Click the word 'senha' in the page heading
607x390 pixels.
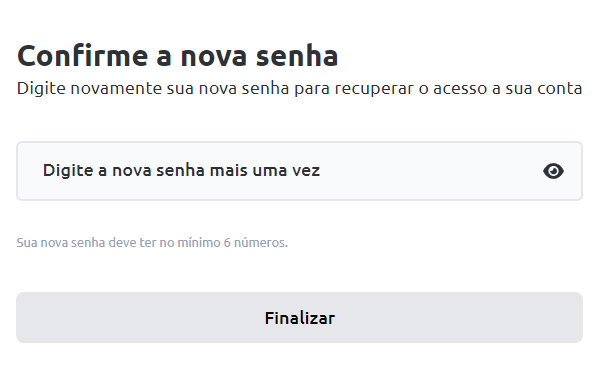click(x=297, y=56)
